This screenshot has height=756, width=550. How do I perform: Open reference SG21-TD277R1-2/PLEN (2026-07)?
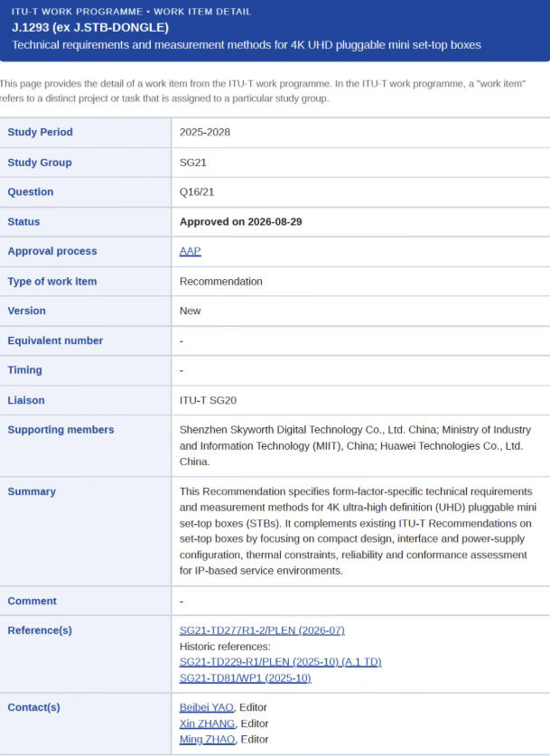[x=262, y=630]
